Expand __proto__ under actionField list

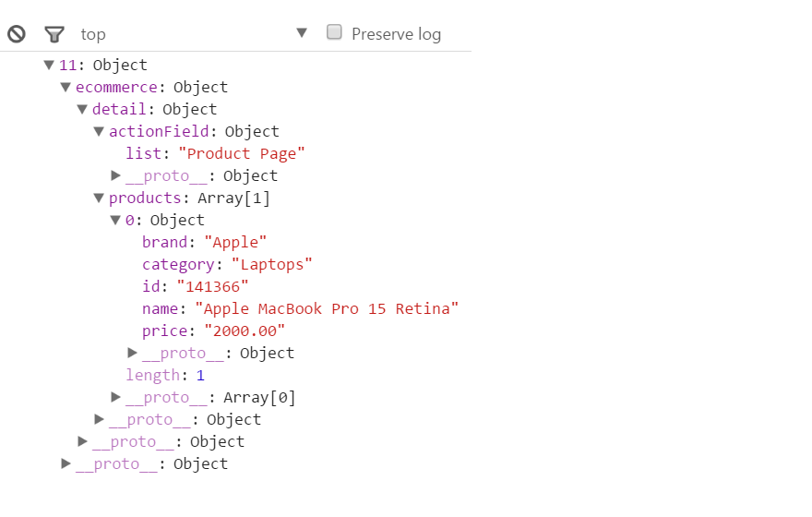point(115,175)
